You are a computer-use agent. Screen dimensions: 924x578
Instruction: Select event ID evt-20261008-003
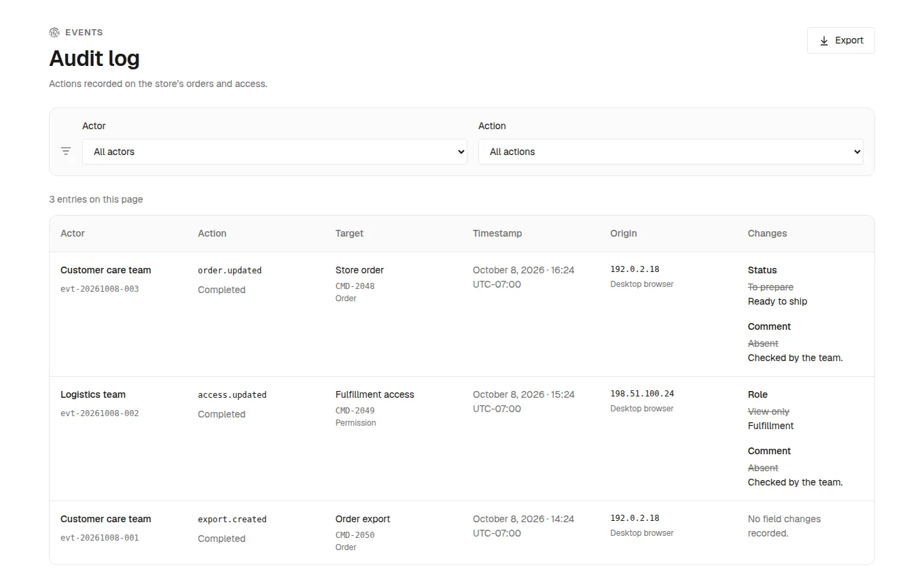click(x=99, y=289)
